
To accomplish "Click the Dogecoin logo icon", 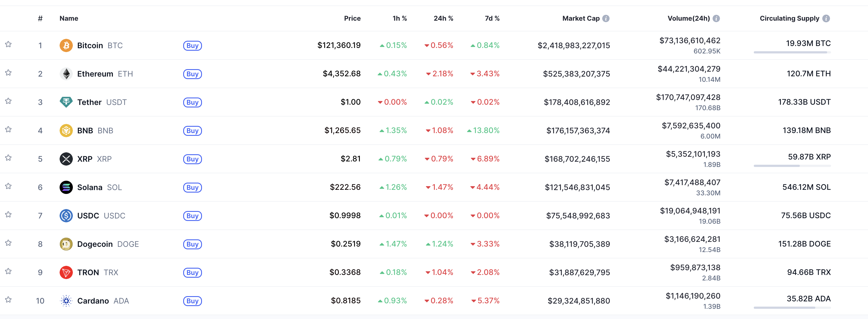I will tap(66, 244).
